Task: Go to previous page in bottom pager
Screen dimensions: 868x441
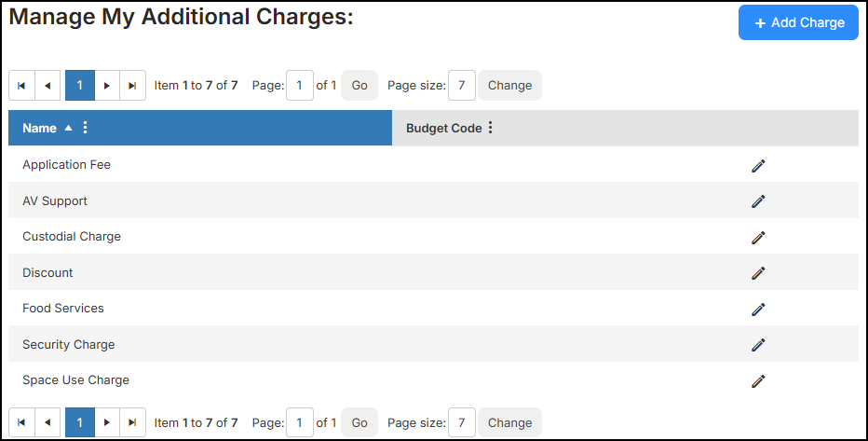Action: 47,422
